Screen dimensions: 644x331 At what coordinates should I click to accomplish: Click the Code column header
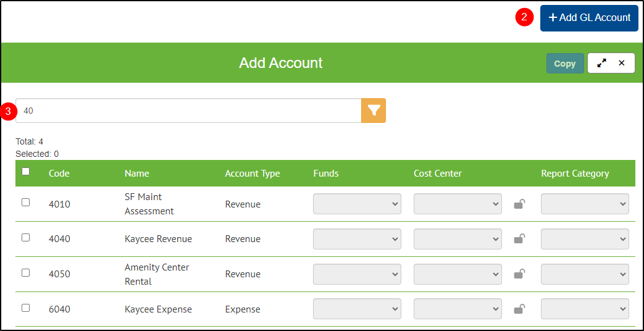tap(59, 174)
